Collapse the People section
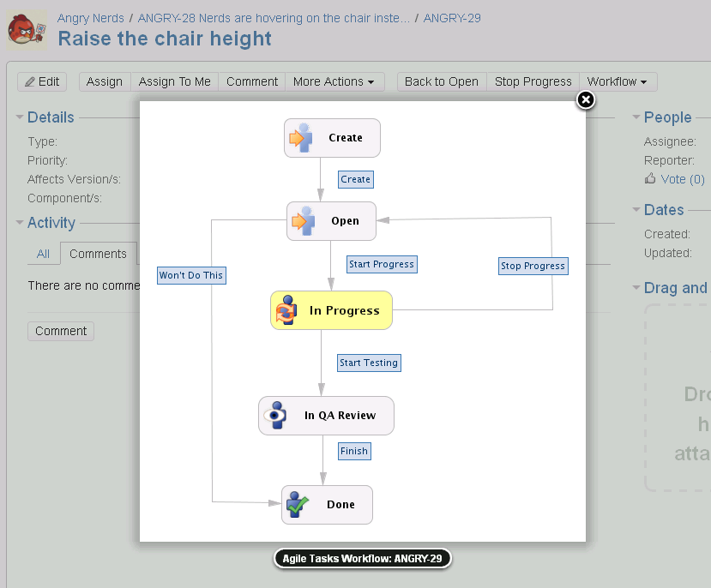Screen dimensions: 711x588 pos(636,117)
